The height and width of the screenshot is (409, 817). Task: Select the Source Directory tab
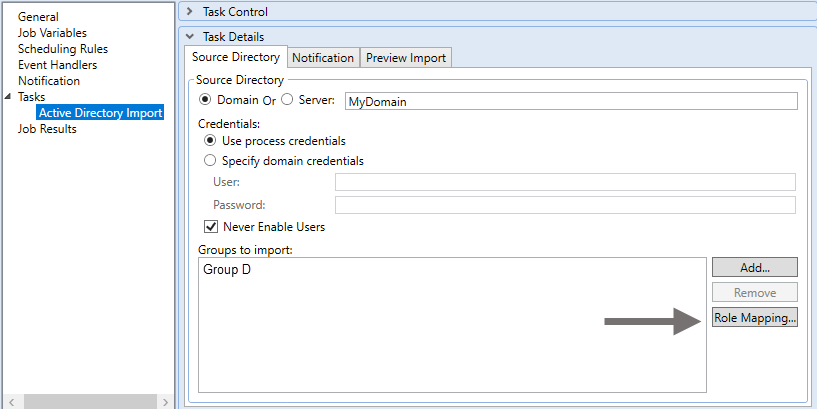235,58
